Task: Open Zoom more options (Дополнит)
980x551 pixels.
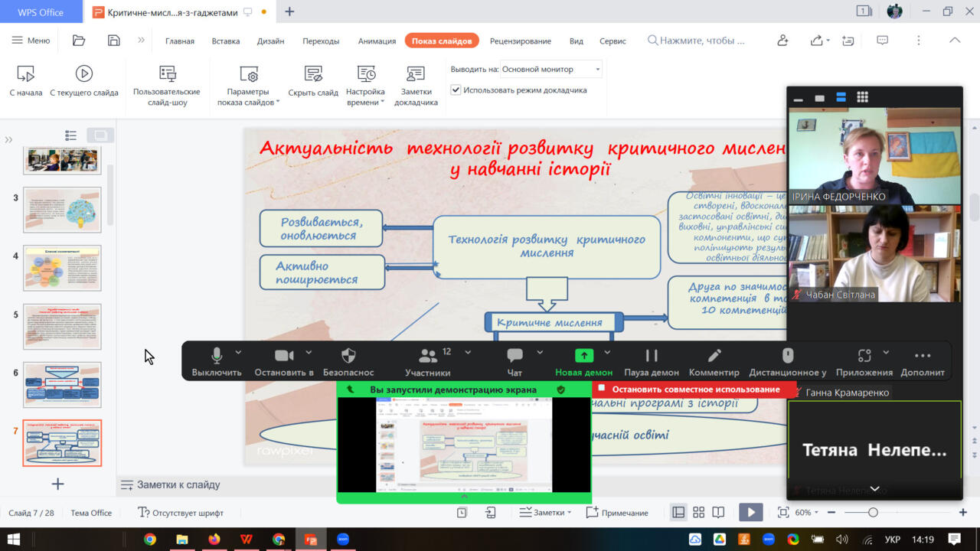Action: [923, 362]
